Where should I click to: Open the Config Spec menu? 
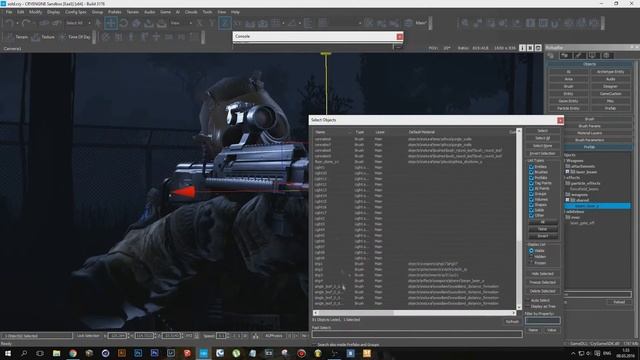coord(76,12)
